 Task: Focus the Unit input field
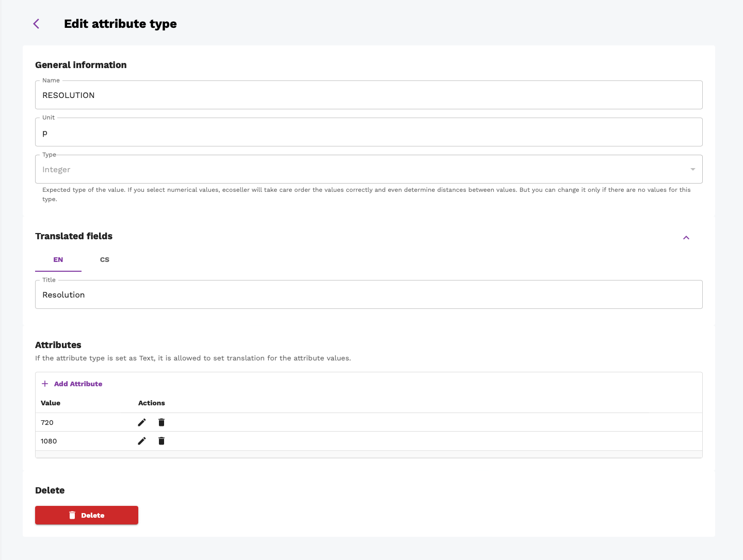tap(369, 132)
